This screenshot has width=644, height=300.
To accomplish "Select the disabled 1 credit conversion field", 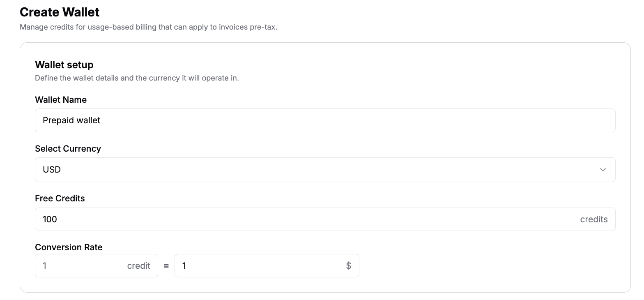I will coord(97,265).
